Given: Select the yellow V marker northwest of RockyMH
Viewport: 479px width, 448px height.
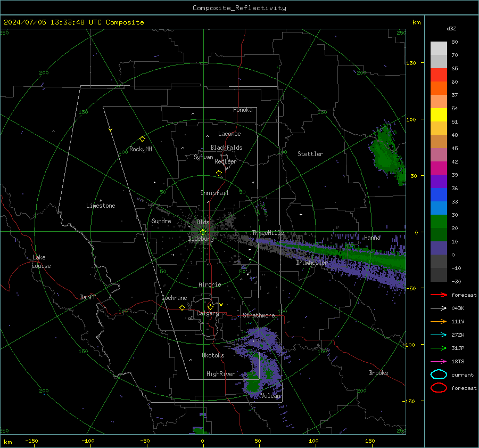Looking at the screenshot, I should tap(111, 131).
